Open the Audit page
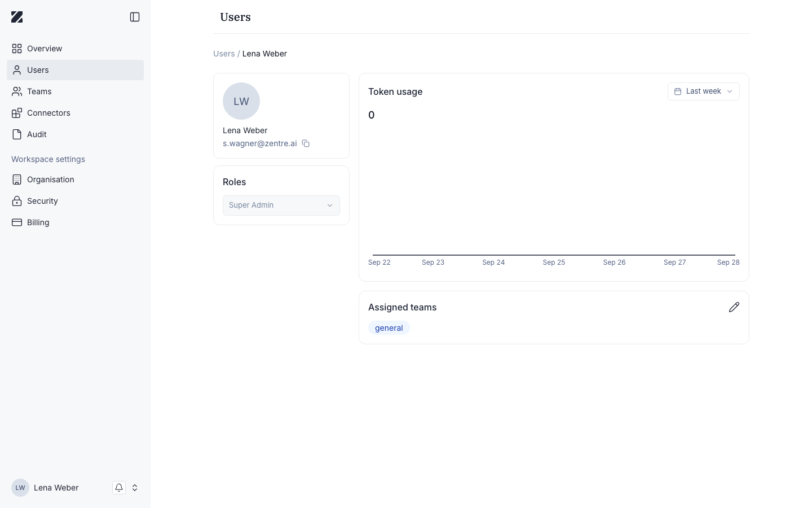 75,134
